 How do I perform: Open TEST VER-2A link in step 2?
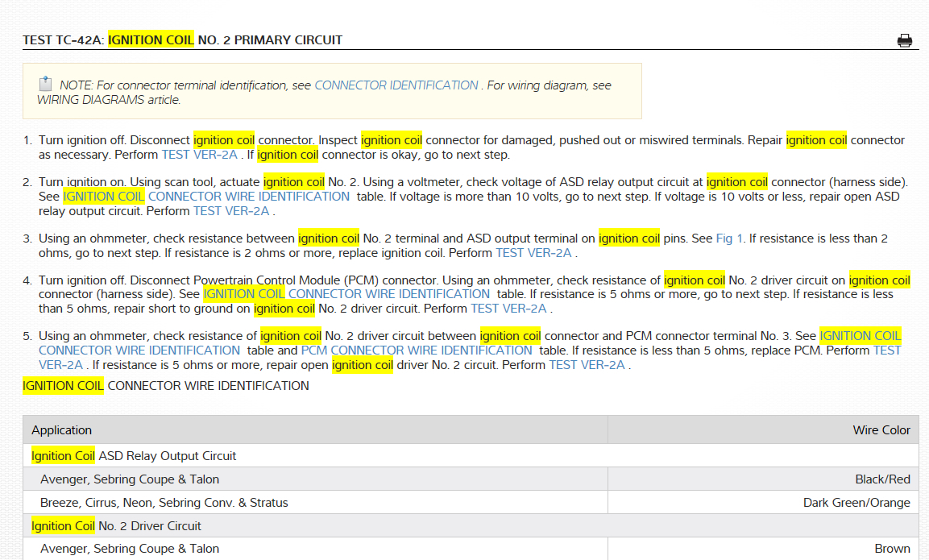(x=231, y=211)
